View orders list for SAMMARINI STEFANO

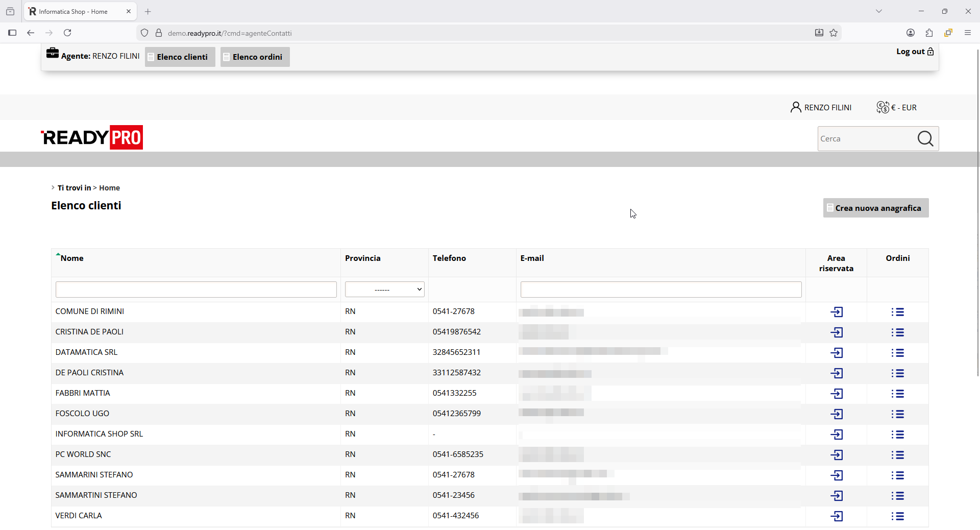(x=898, y=475)
